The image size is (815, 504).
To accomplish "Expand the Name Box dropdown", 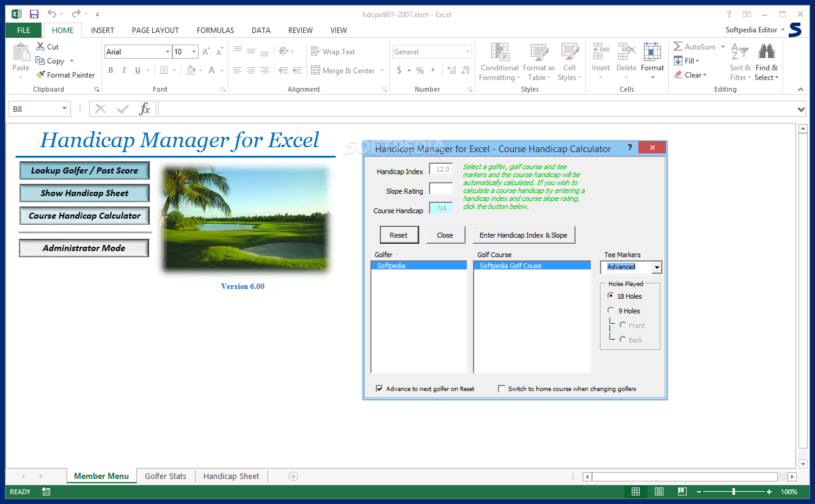I will (65, 109).
